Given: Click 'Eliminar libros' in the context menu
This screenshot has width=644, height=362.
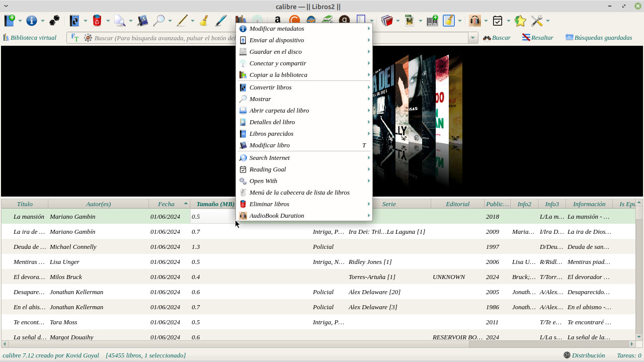Looking at the screenshot, I should (x=304, y=204).
